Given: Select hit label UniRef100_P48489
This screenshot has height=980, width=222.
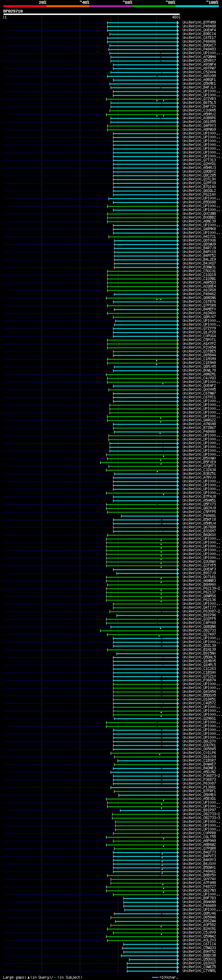Looking at the screenshot, I should point(199,906).
